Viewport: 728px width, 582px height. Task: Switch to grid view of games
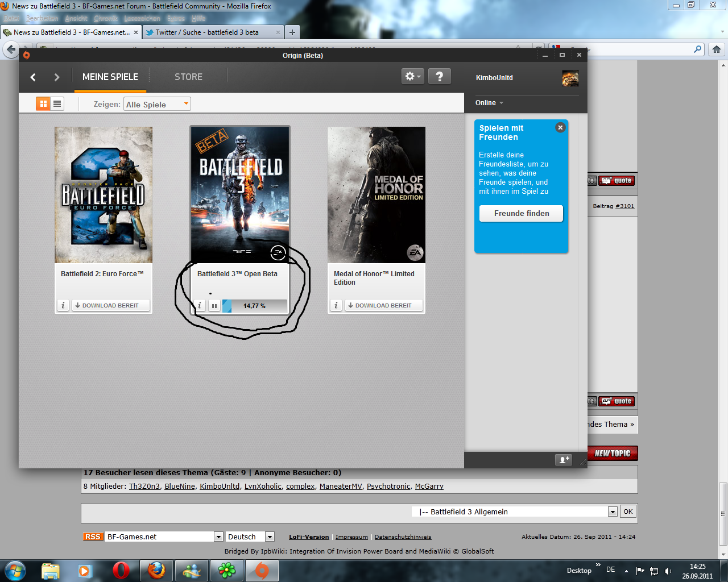point(43,103)
